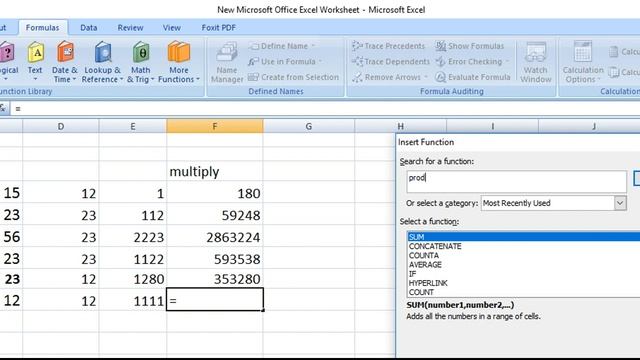Select column D header

(x=61, y=127)
